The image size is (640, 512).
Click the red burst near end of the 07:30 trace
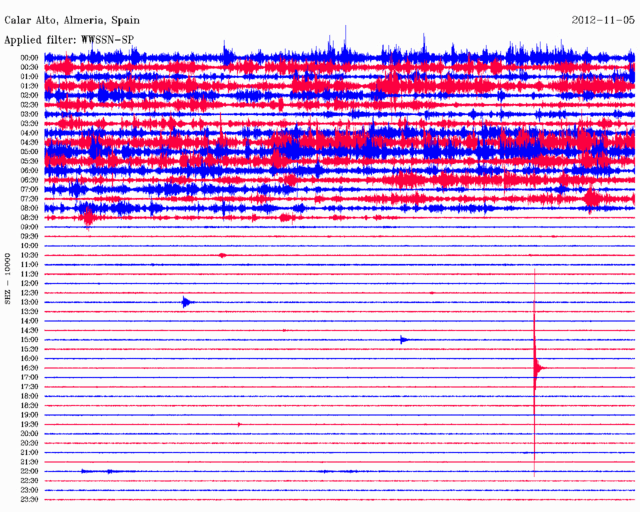pos(591,198)
